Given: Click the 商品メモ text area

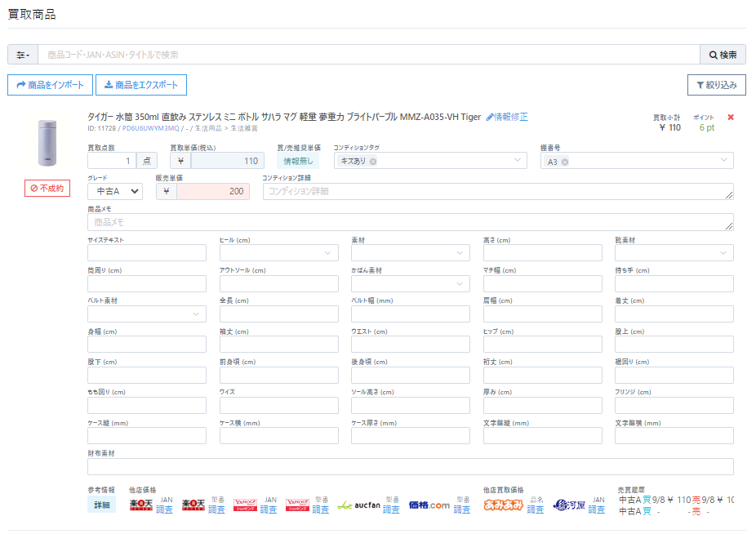Looking at the screenshot, I should point(411,222).
